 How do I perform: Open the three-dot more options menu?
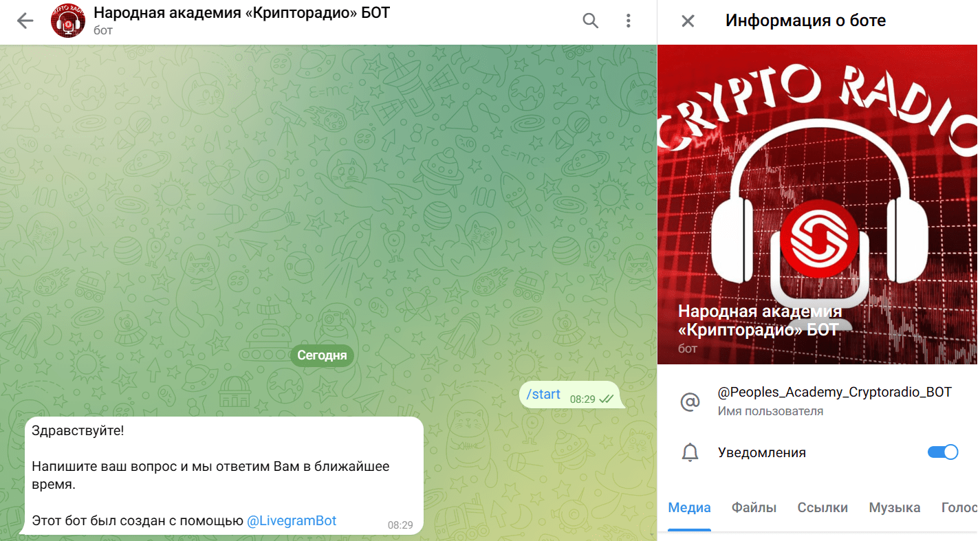pos(628,21)
